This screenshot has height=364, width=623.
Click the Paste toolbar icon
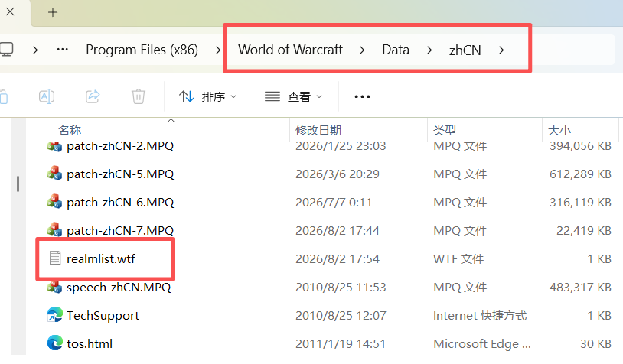(x=4, y=96)
